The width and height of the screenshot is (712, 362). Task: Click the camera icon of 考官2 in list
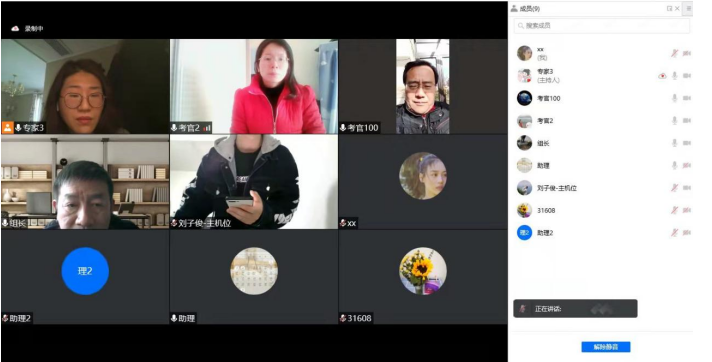point(687,120)
